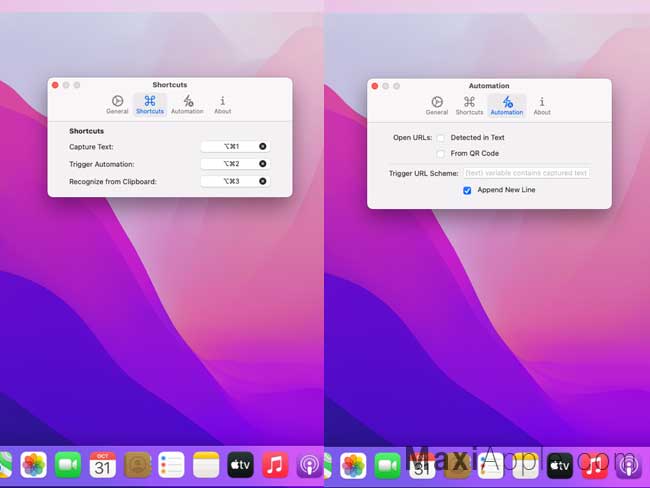
Task: Edit Recognize from Clipboard shortcut field
Action: [235, 181]
